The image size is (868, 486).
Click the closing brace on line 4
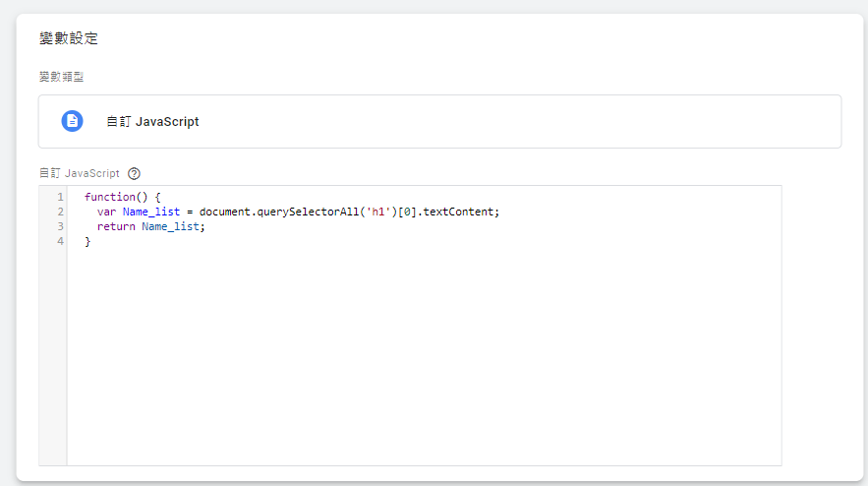87,241
